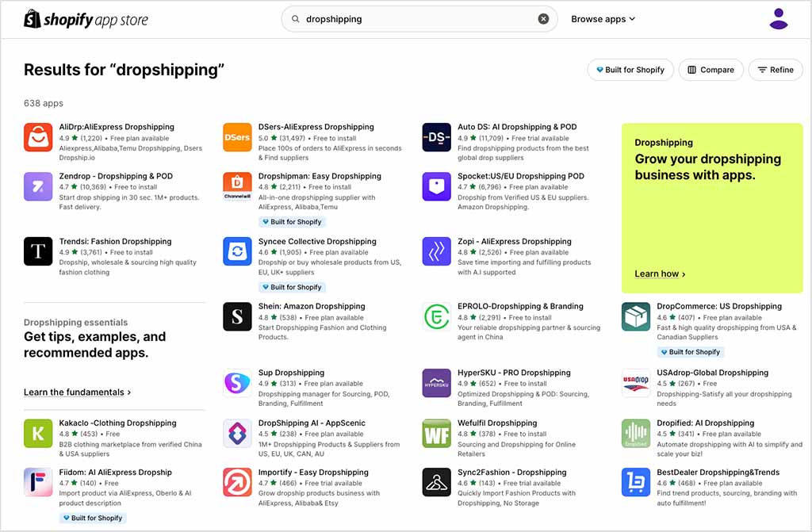Open BestDealer Dropshipping&Trends title
The image size is (812, 532).
pyautogui.click(x=718, y=473)
